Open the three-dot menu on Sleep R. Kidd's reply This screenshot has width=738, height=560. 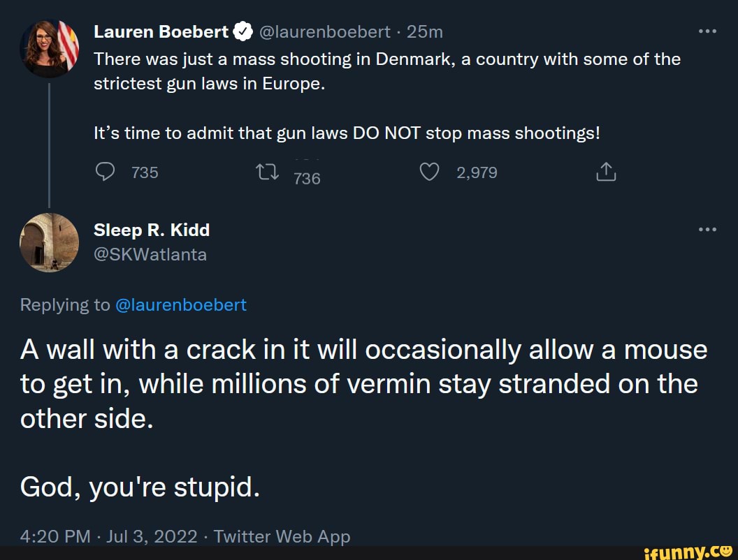pos(709,228)
